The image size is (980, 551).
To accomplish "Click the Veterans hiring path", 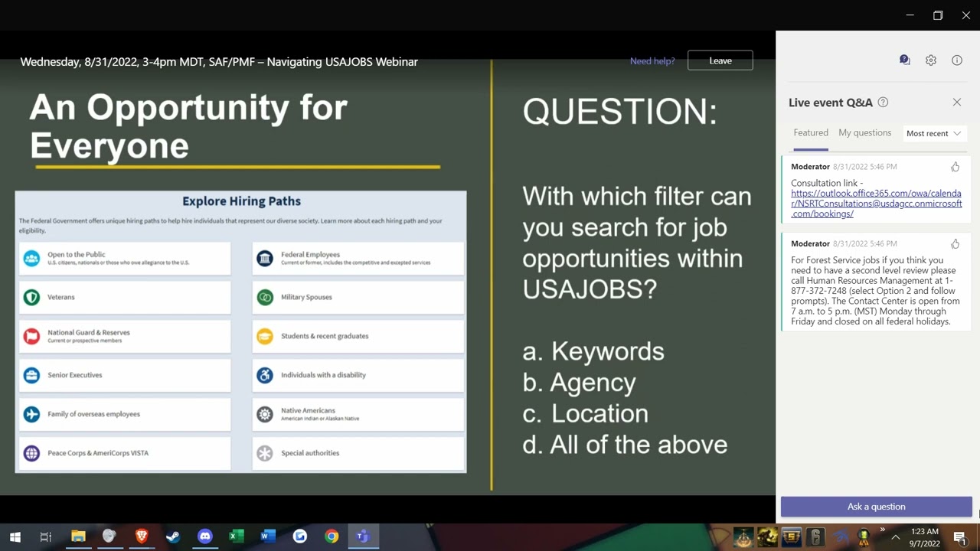I will point(125,297).
